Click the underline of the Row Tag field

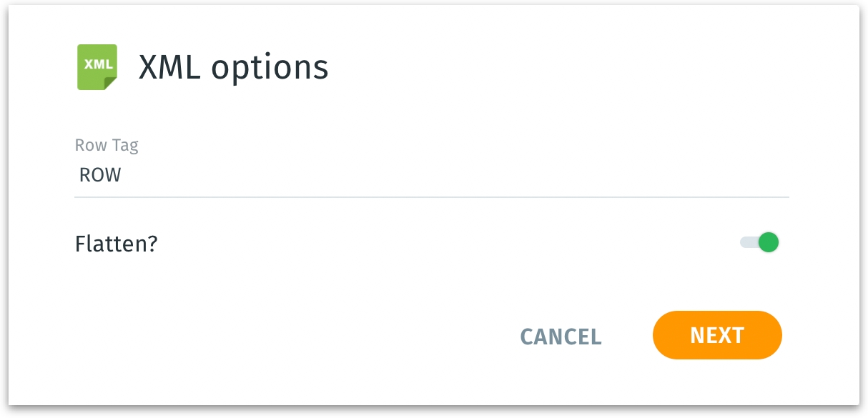click(x=431, y=196)
